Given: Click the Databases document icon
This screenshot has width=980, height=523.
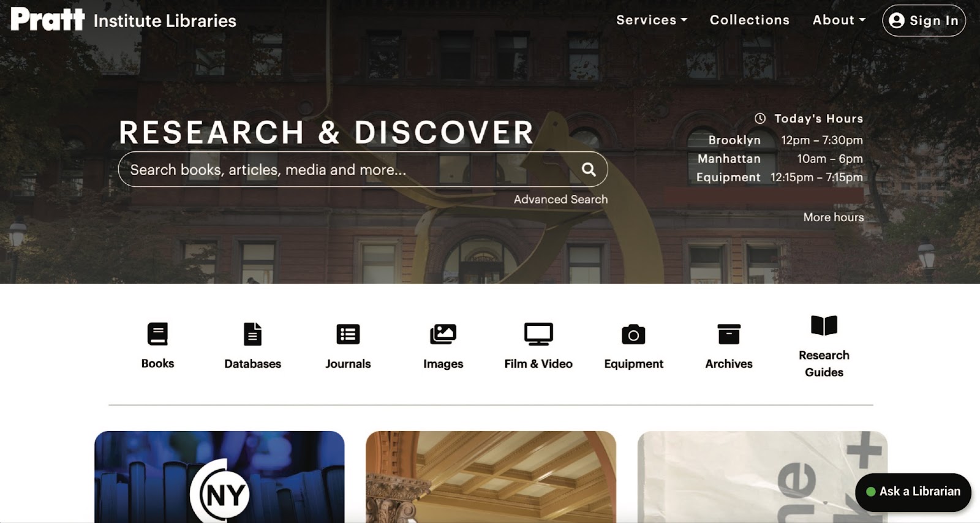Looking at the screenshot, I should tap(253, 334).
